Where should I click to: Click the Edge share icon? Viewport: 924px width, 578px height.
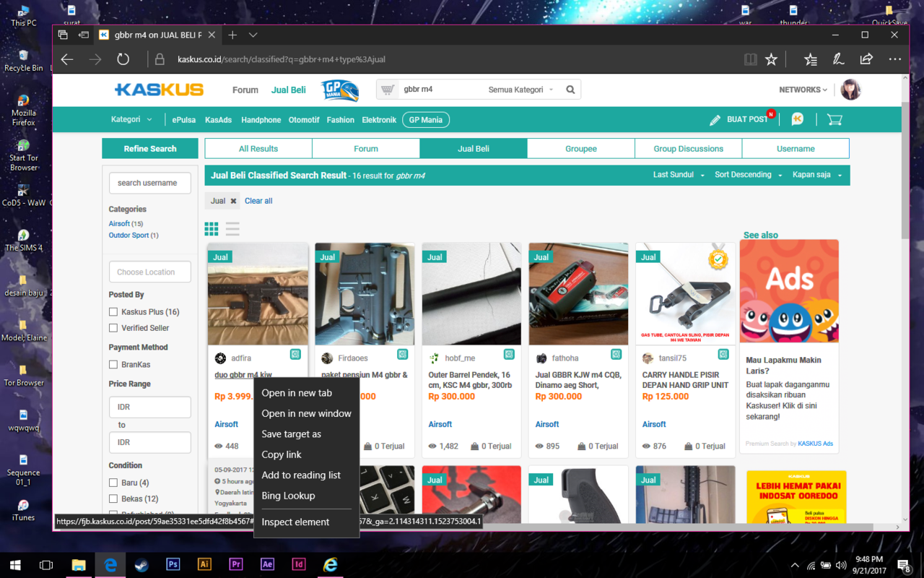866,59
